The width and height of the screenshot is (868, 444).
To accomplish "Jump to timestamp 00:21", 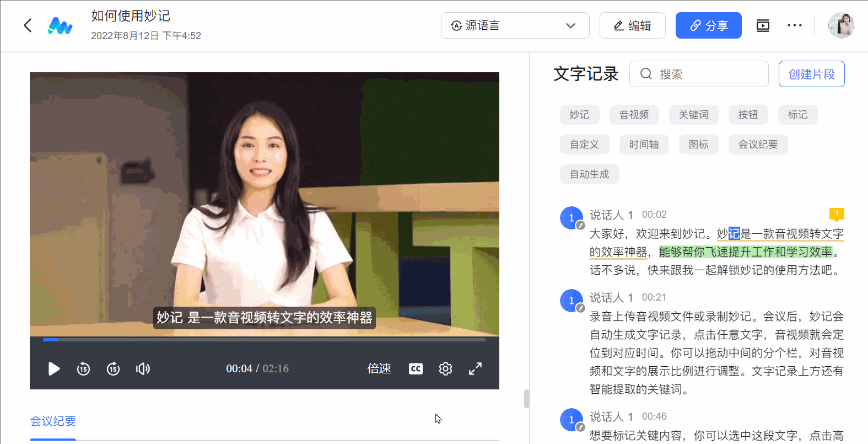I will [x=654, y=297].
